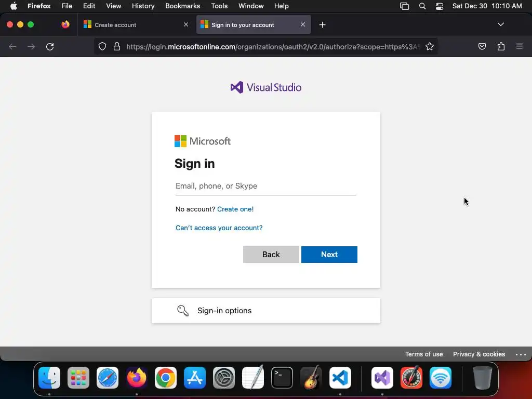The height and width of the screenshot is (399, 532).
Task: Open Control Center in the menu bar
Action: click(x=440, y=6)
